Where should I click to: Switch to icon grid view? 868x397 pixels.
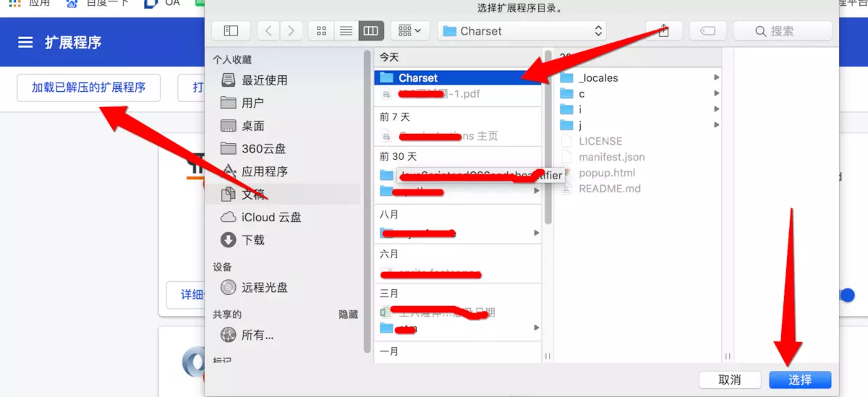pyautogui.click(x=321, y=31)
